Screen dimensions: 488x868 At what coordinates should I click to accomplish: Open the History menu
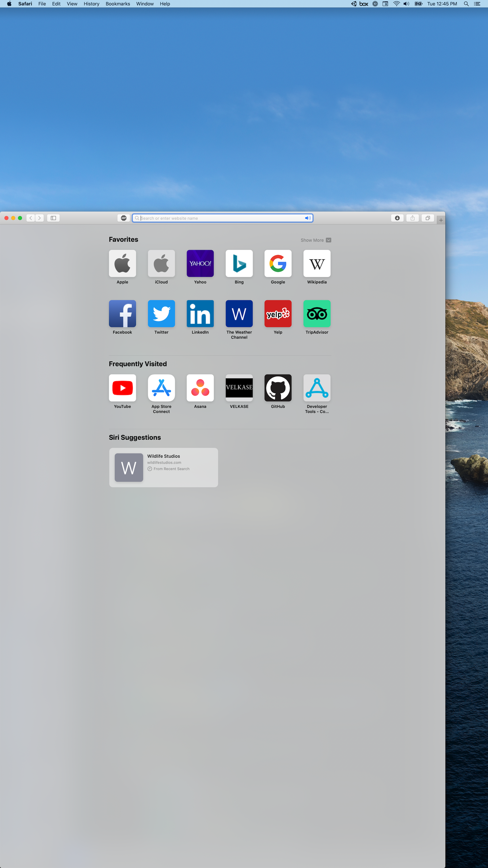click(91, 4)
